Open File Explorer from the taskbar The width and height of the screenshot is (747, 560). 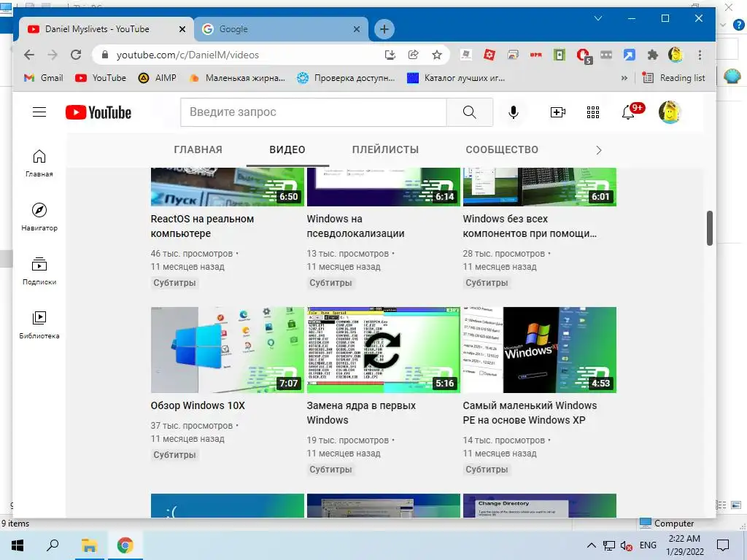(89, 545)
